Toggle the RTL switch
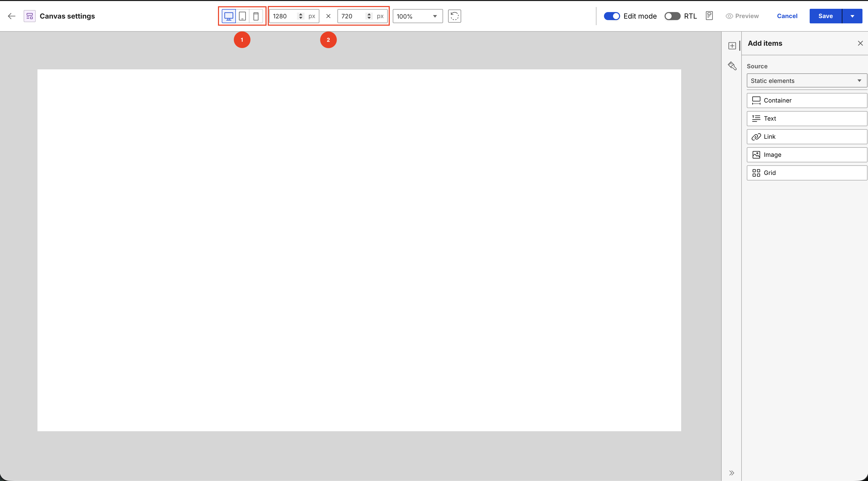This screenshot has width=868, height=481. (672, 16)
